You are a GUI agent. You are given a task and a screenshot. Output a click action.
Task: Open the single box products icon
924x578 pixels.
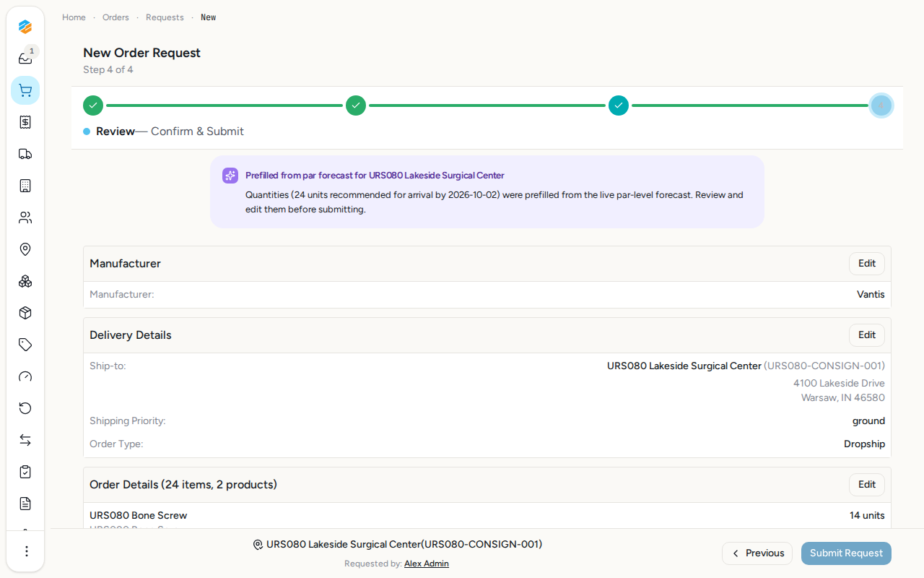coord(25,313)
